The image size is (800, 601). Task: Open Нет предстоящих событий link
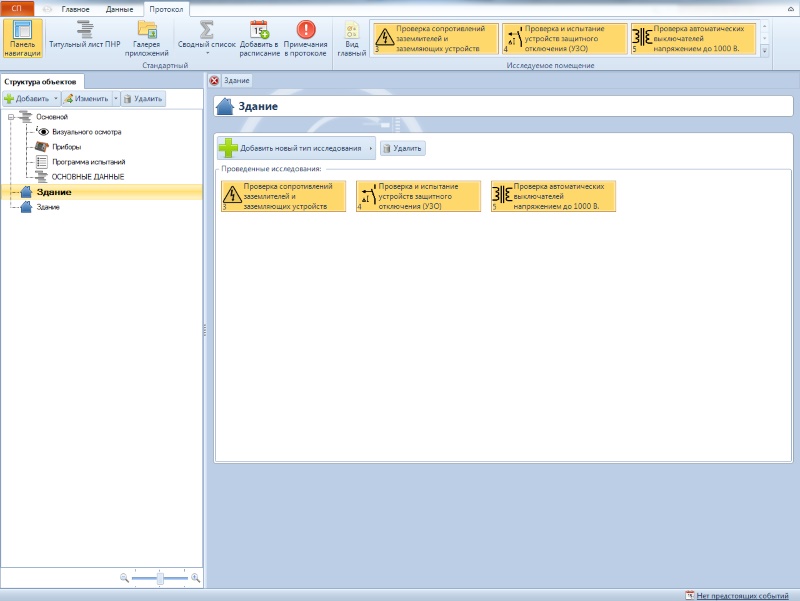click(742, 595)
